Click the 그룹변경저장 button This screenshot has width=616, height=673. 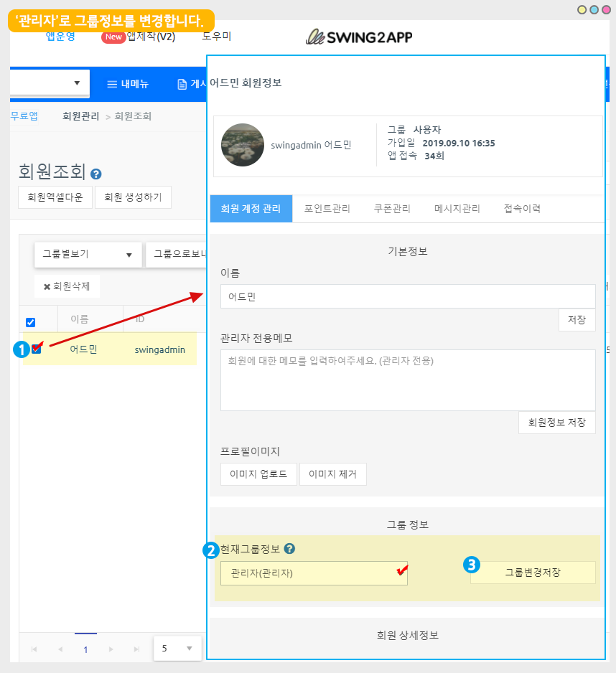[x=533, y=573]
